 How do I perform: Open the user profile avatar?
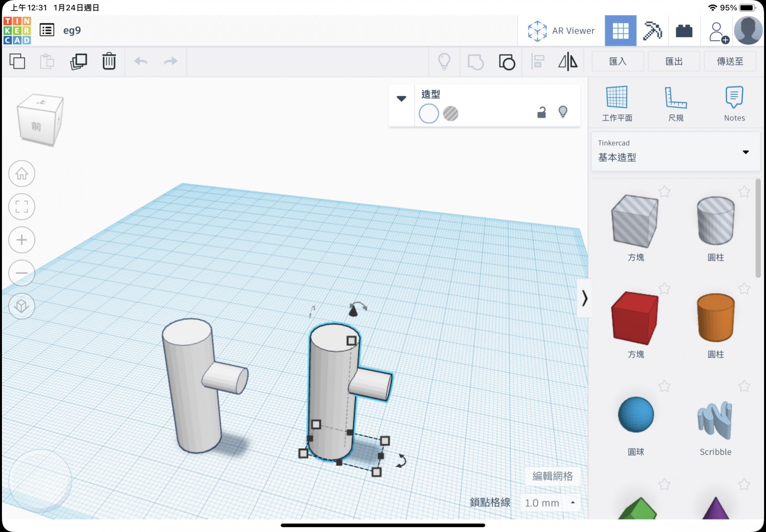(x=748, y=31)
